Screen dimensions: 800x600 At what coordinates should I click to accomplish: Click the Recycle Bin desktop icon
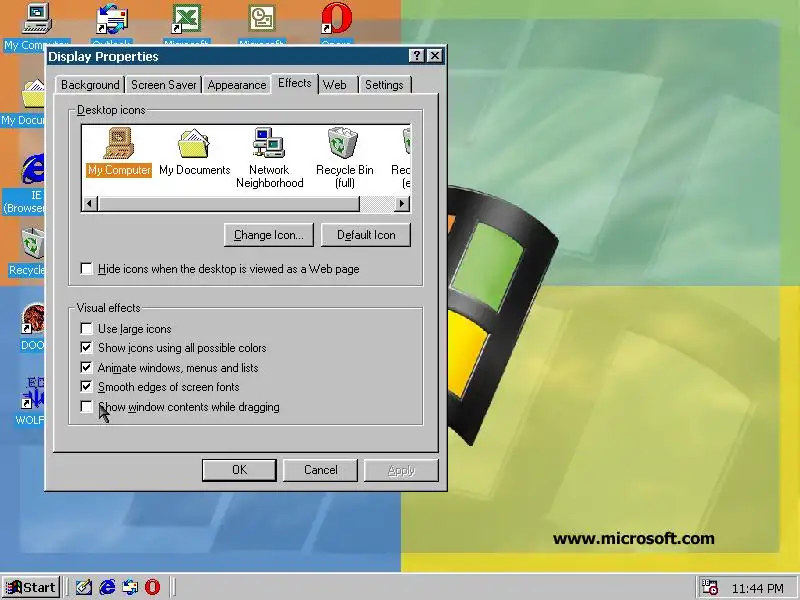27,252
